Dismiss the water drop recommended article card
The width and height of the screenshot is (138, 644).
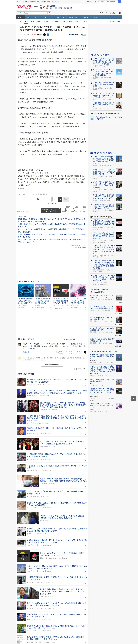point(33,307)
